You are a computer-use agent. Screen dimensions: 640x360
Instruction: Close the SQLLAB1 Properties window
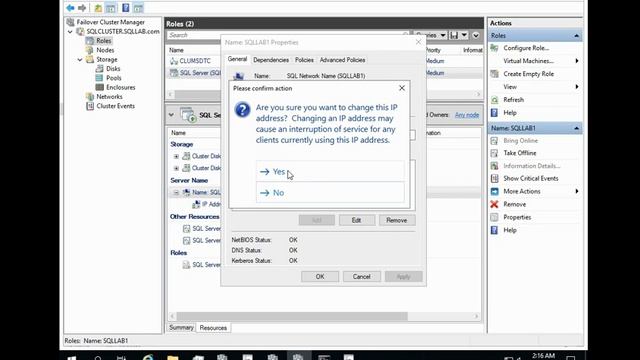click(418, 42)
